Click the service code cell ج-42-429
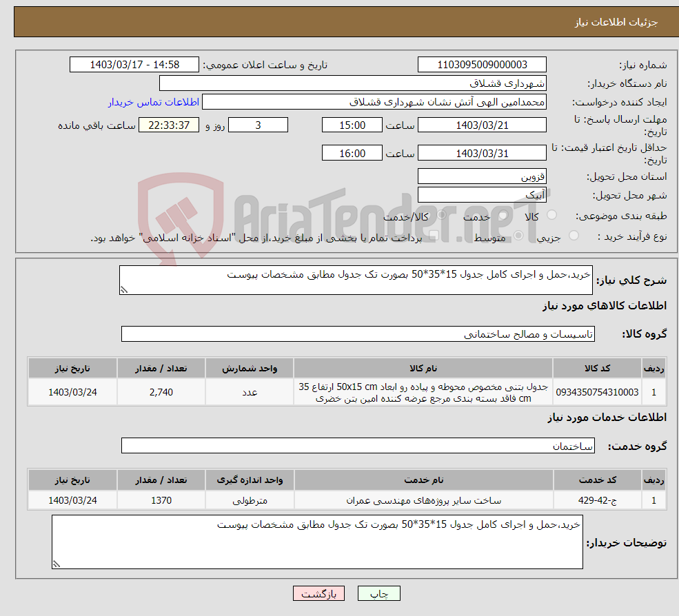Screen dimensions: 679x616 [597, 500]
